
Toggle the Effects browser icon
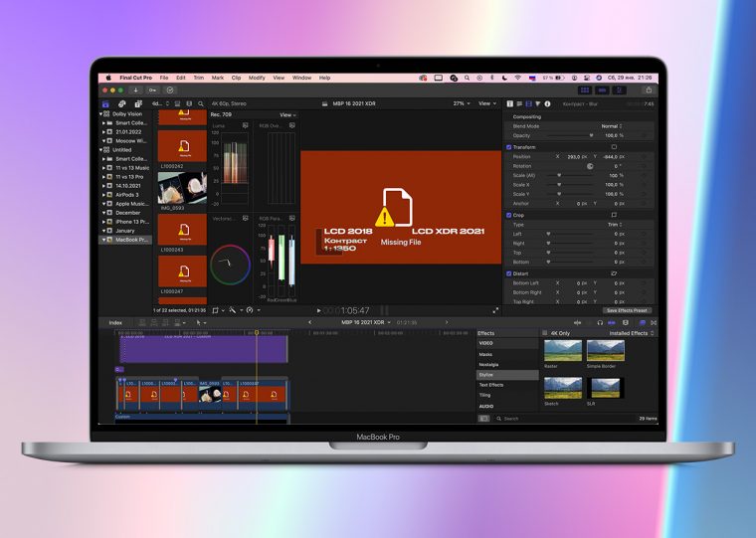tap(643, 322)
